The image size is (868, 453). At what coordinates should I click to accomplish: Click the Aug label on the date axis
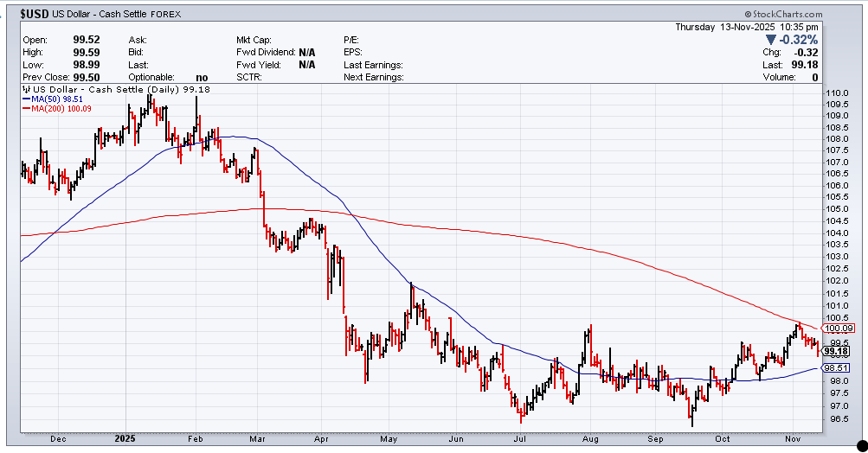589,439
